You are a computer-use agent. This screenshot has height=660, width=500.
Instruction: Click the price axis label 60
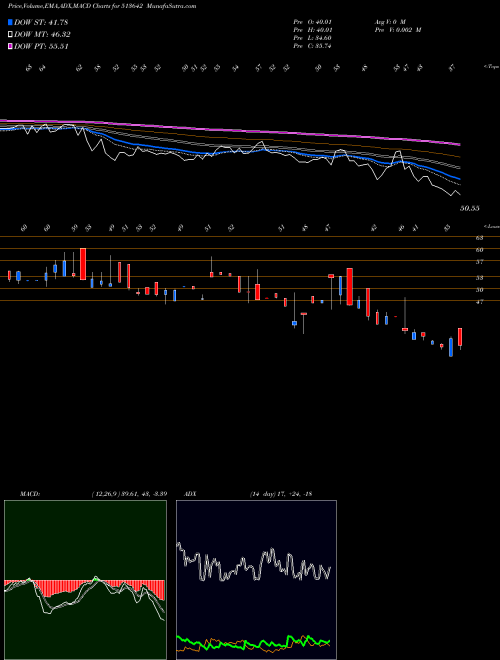tap(479, 250)
